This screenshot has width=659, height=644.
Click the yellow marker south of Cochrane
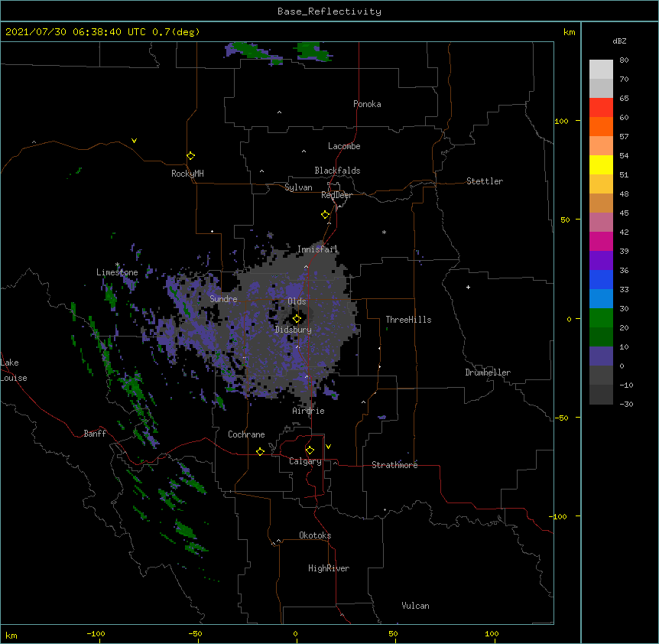coord(260,451)
